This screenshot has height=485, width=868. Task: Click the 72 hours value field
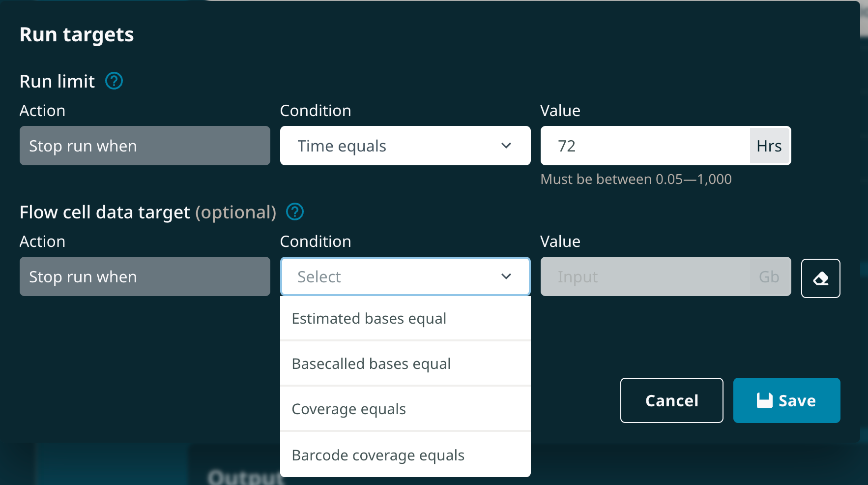(644, 146)
